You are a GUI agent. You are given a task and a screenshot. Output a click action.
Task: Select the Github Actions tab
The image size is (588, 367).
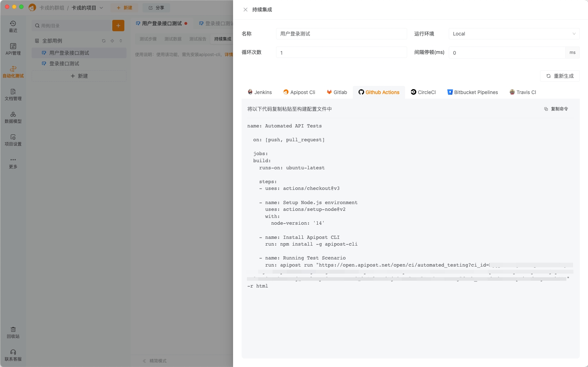(x=379, y=92)
